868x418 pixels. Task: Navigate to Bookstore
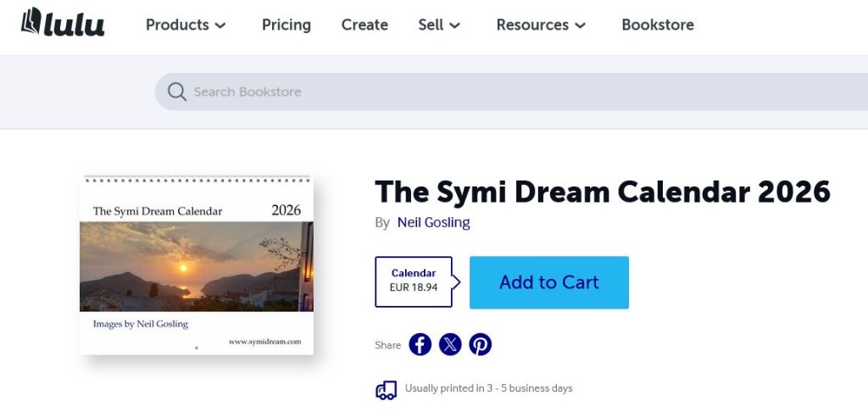coord(657,25)
